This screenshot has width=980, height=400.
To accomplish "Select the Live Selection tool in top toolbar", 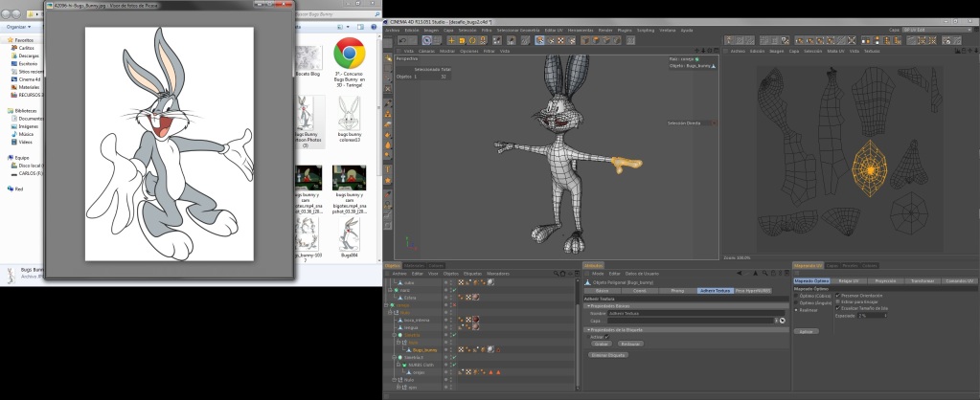I will coord(427,40).
